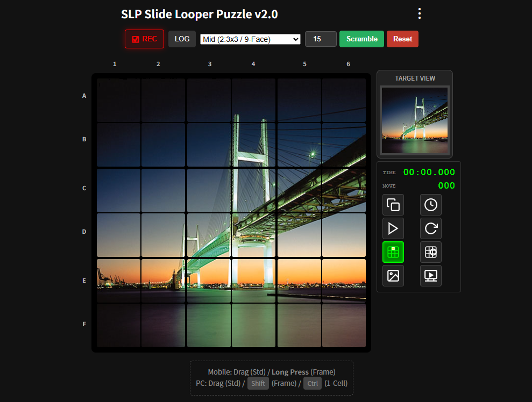The height and width of the screenshot is (402, 532).
Task: Toggle the REC recording checkbox
Action: click(x=136, y=39)
